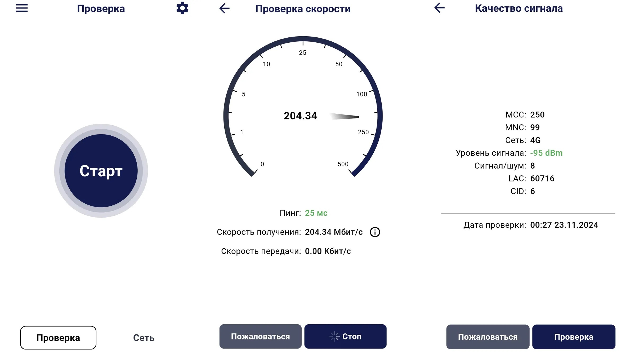The image size is (644, 362).
Task: Click the speedometer needle
Action: tap(346, 116)
